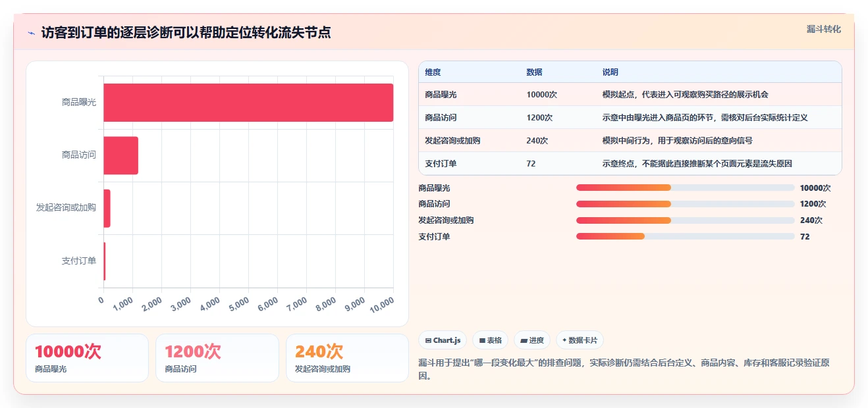Click the 240次 value beside the progress bar
This screenshot has height=408, width=868.
pyautogui.click(x=811, y=220)
